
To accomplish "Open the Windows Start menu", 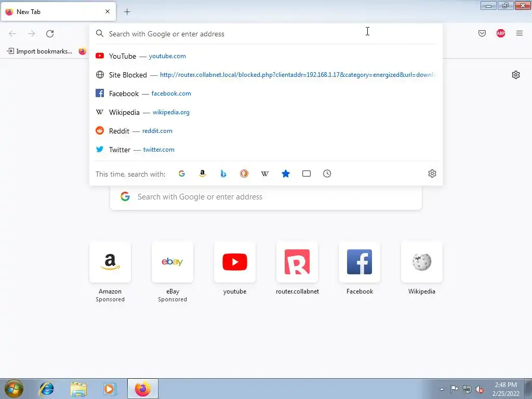I will [14, 389].
